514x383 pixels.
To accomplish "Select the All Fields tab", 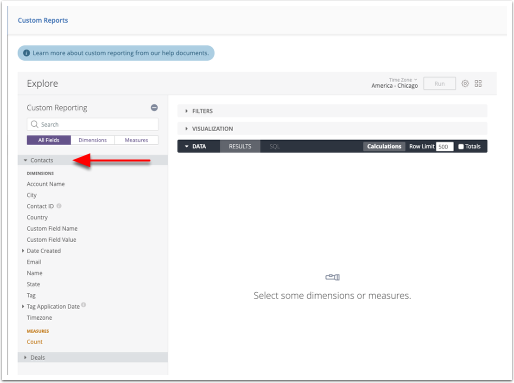I will tap(49, 140).
